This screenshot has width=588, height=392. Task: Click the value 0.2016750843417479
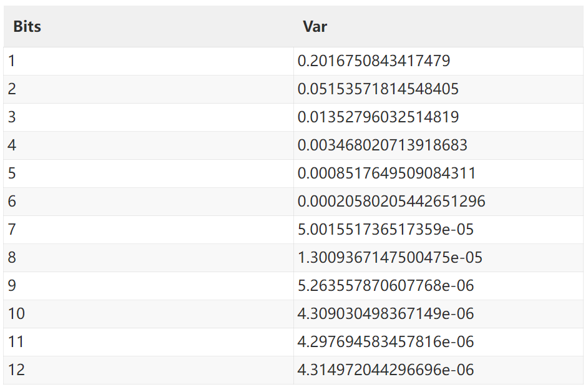[x=374, y=61]
